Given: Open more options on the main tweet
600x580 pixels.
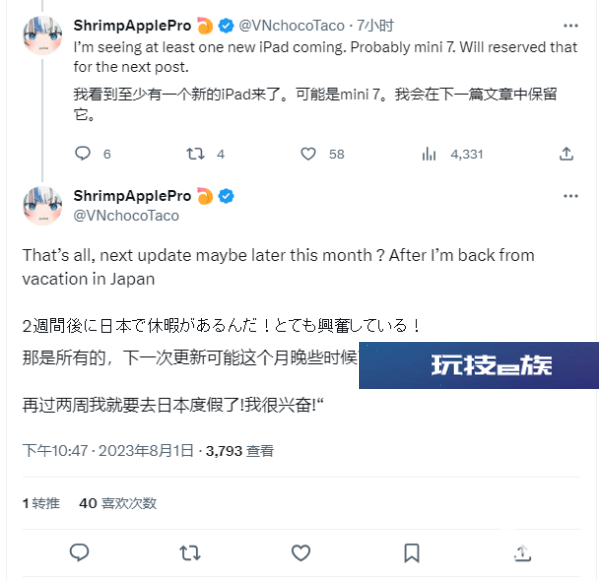Looking at the screenshot, I should point(571,196).
